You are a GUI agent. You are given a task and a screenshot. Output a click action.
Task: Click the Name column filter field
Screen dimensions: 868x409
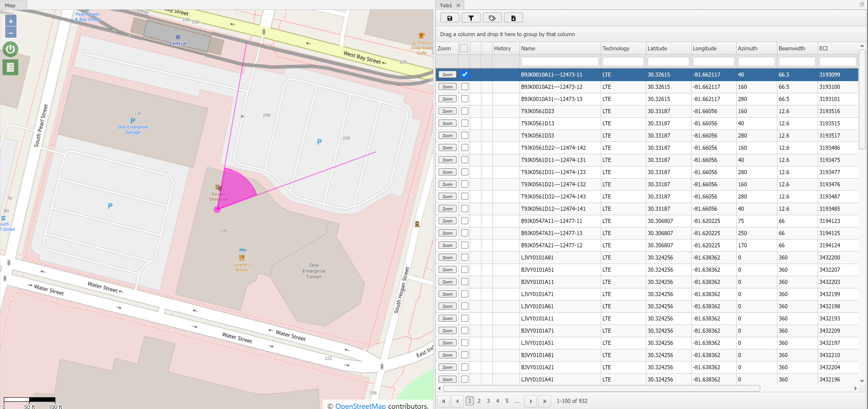tap(559, 61)
